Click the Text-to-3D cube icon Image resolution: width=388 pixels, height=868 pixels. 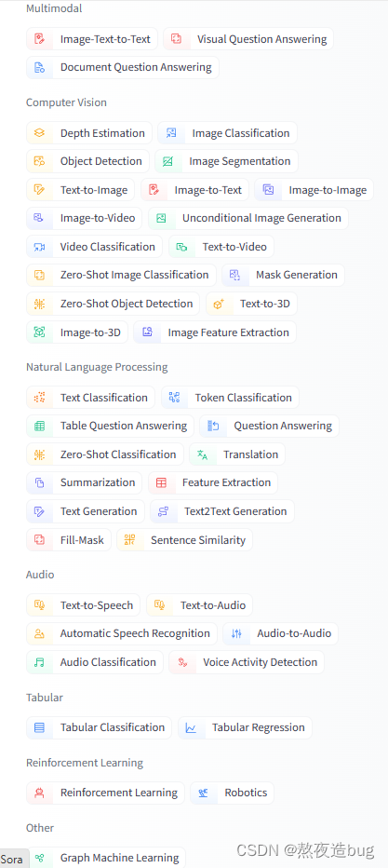click(219, 304)
